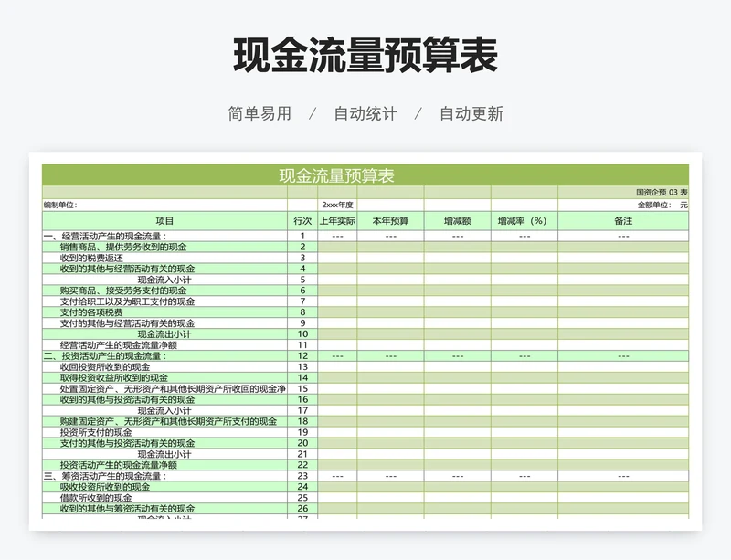Select row number 22 in 行次 column
This screenshot has width=731, height=560.
302,465
